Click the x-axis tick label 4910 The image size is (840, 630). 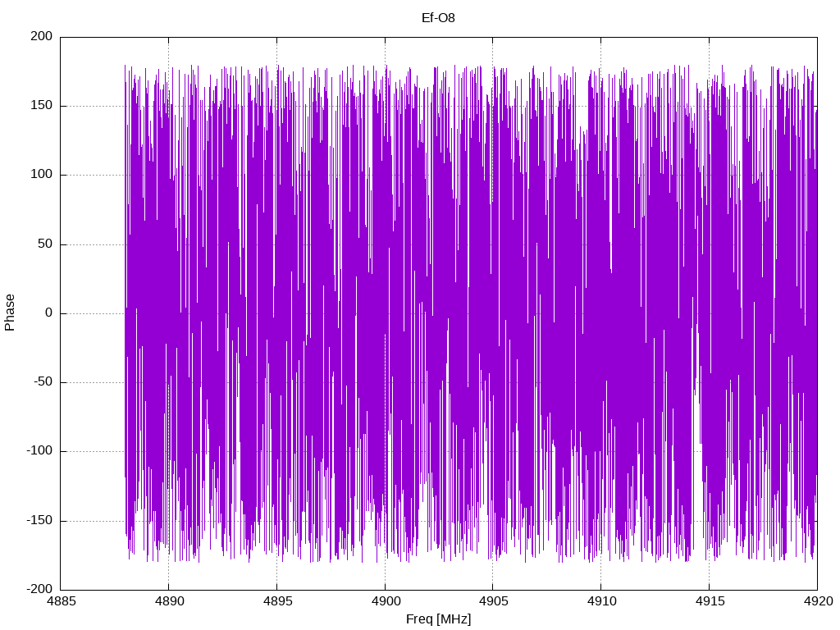pos(601,601)
